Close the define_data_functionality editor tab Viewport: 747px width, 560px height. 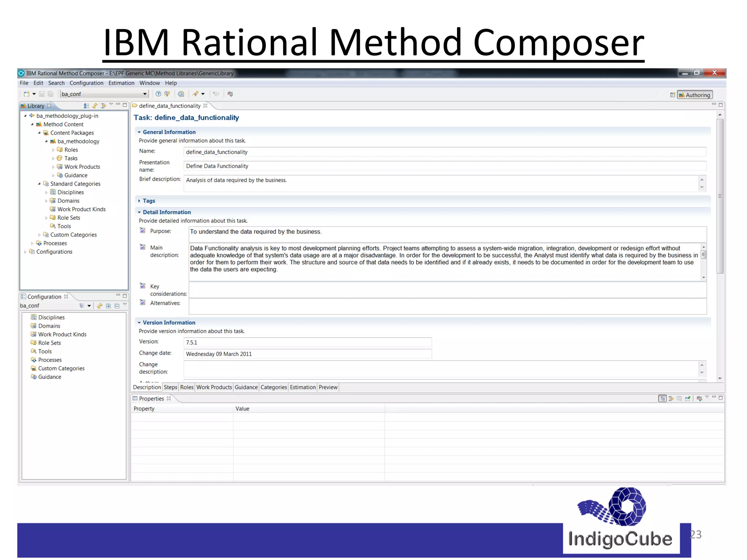coord(205,106)
